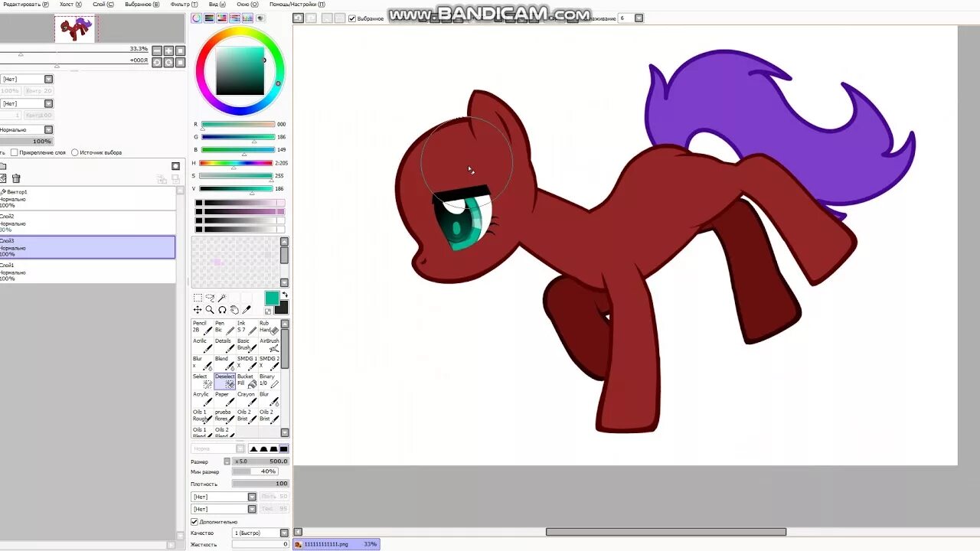Open the lower effect '[Нет]' dropdown
This screenshot has height=551, width=980.
tap(48, 103)
